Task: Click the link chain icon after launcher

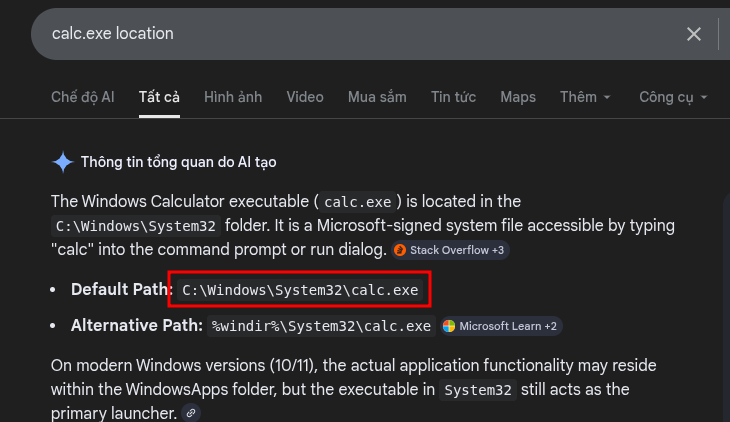Action: [x=191, y=413]
